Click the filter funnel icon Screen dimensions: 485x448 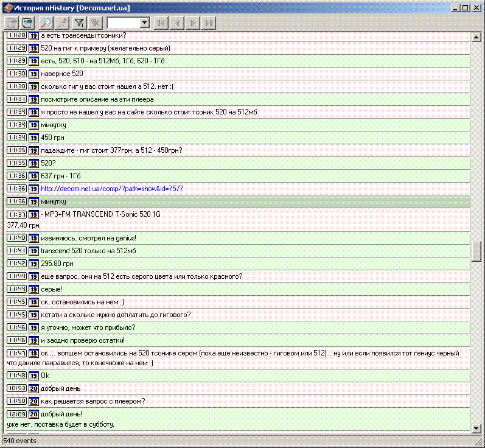[79, 23]
